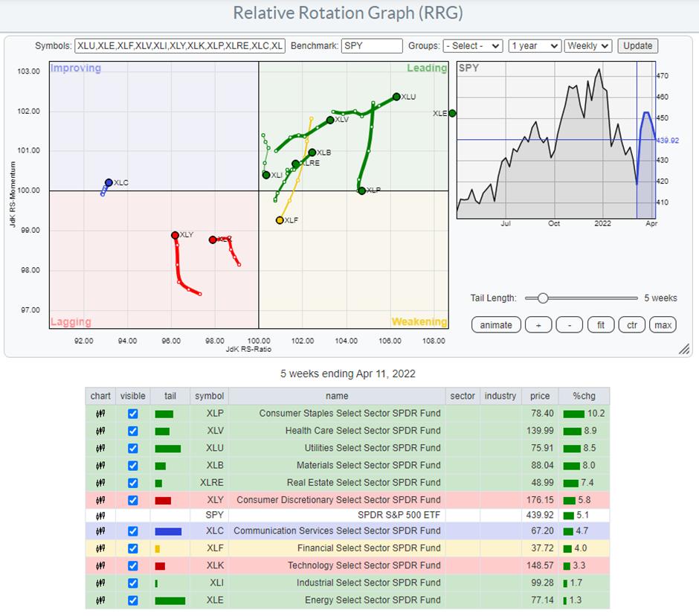Hide XLF using its visible checkbox
The width and height of the screenshot is (699, 616).
132,548
